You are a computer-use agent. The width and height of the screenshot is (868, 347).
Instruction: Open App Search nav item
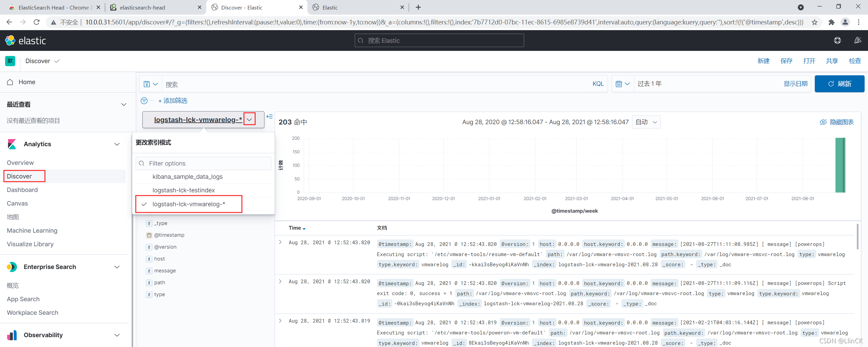[23, 299]
